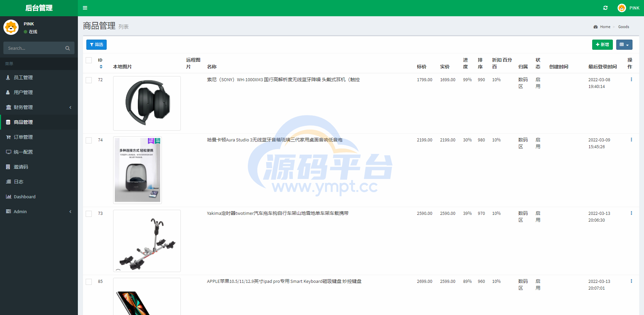Click the date 2022-03-08 19:40:14

tap(599, 83)
